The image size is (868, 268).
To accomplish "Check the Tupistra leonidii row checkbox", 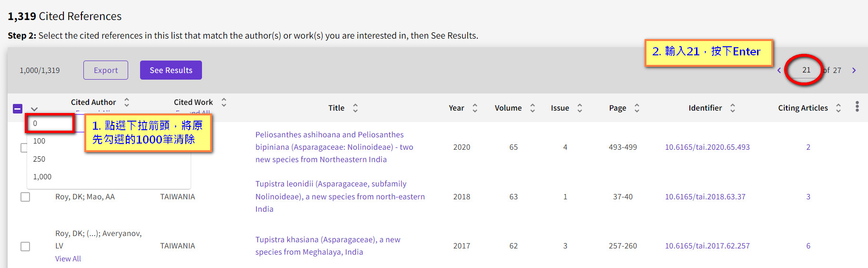I will (25, 197).
